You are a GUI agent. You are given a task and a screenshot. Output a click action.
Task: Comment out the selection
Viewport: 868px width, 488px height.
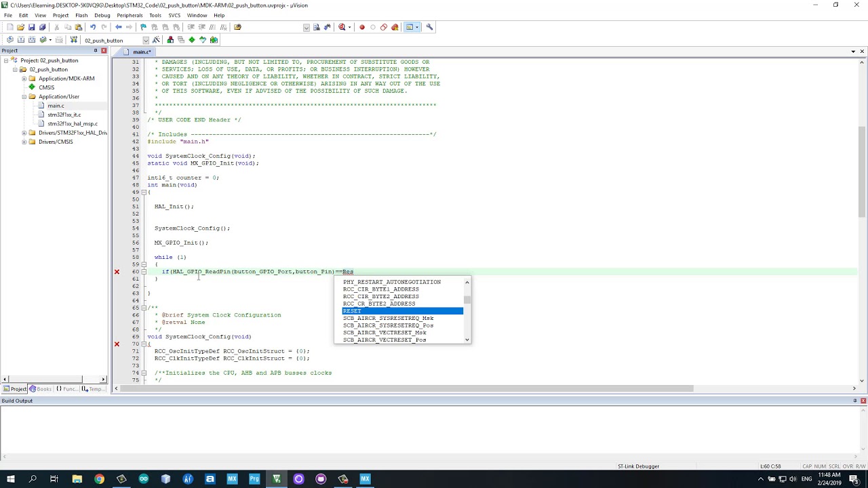coord(213,27)
